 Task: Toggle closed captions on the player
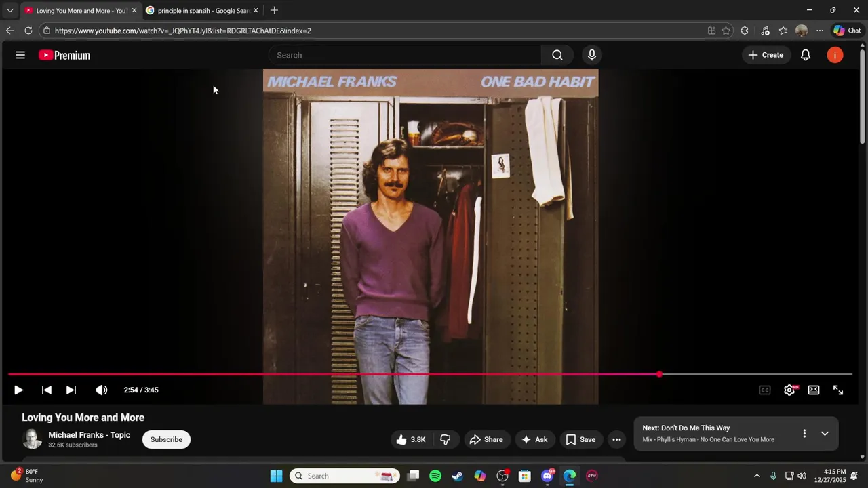pos(765,390)
